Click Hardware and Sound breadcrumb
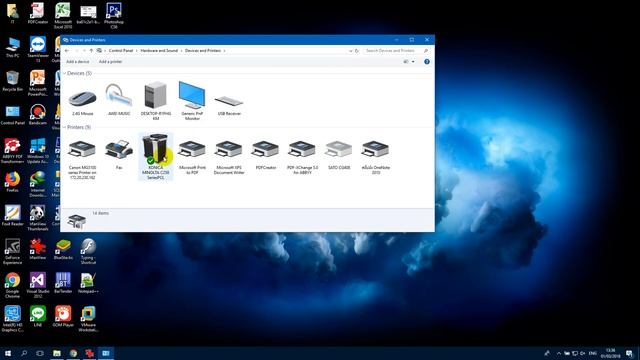 [x=159, y=51]
